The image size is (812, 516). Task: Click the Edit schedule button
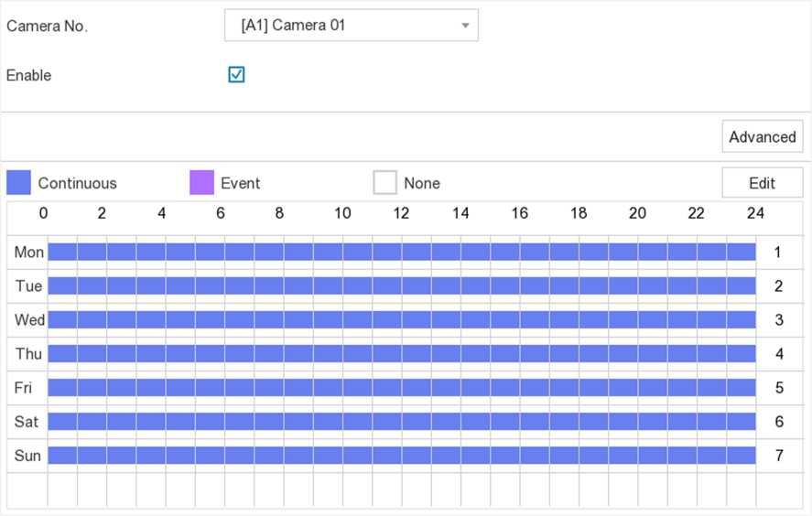click(x=762, y=183)
